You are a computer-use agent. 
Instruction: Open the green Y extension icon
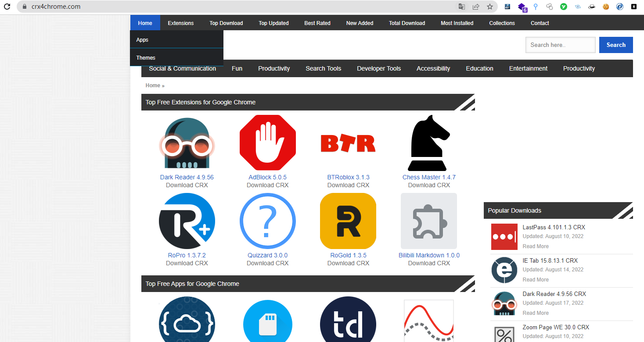(x=564, y=7)
